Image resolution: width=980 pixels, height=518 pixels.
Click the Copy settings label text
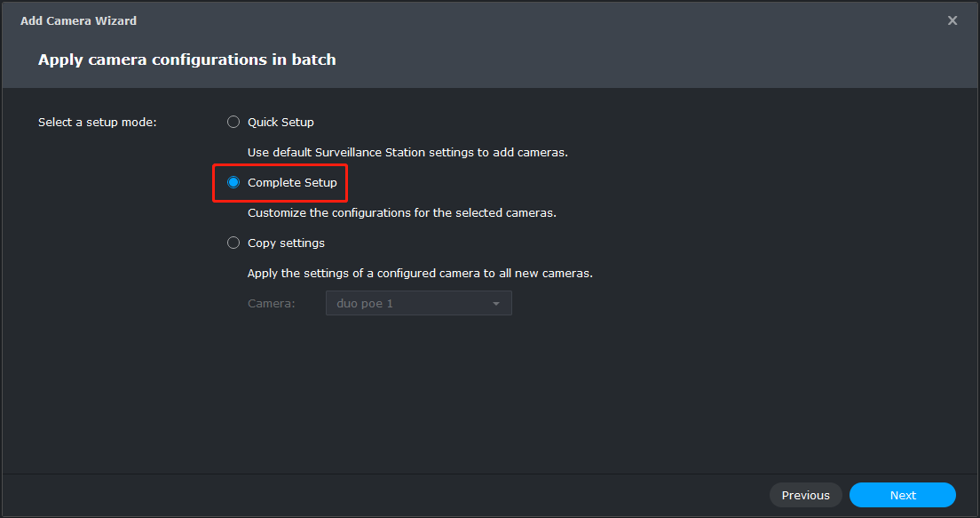[286, 243]
